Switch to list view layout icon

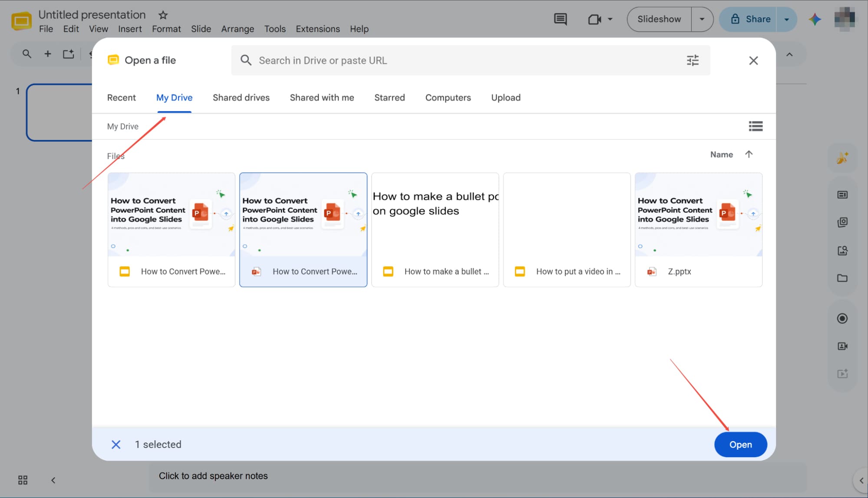point(756,126)
